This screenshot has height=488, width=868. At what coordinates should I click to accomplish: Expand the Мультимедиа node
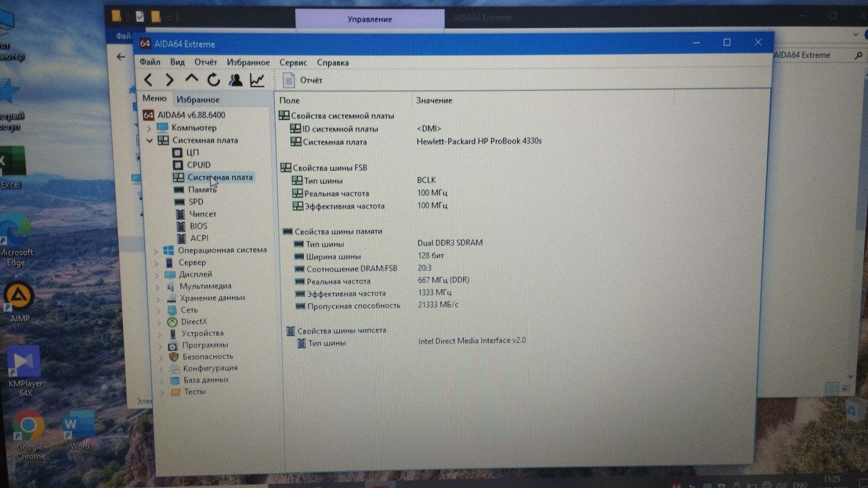(158, 287)
